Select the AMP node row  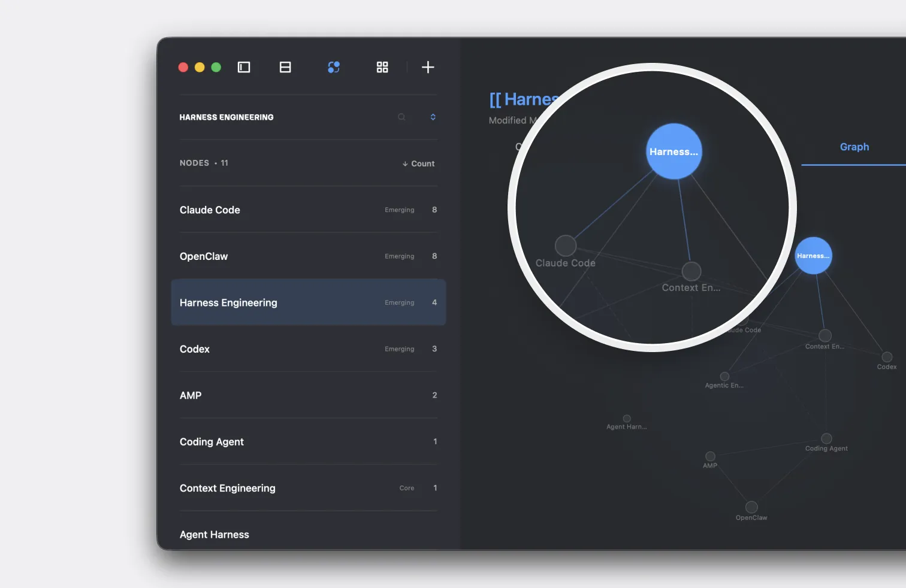point(309,395)
